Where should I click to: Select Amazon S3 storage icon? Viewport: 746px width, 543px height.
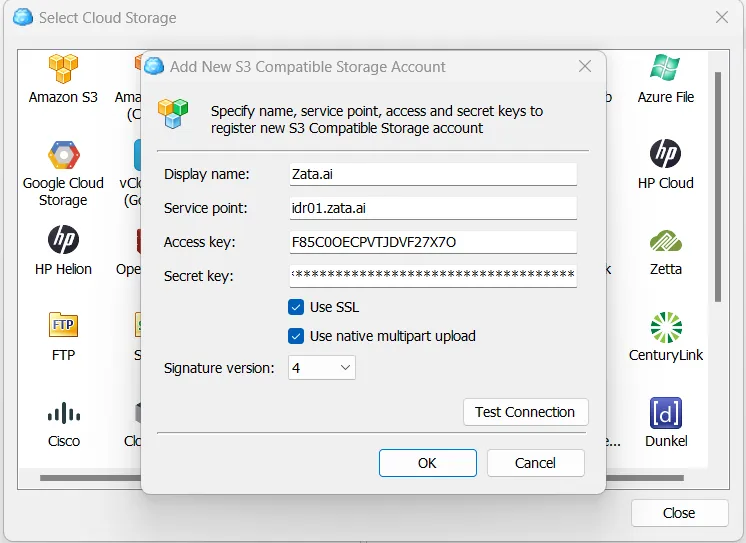(63, 69)
